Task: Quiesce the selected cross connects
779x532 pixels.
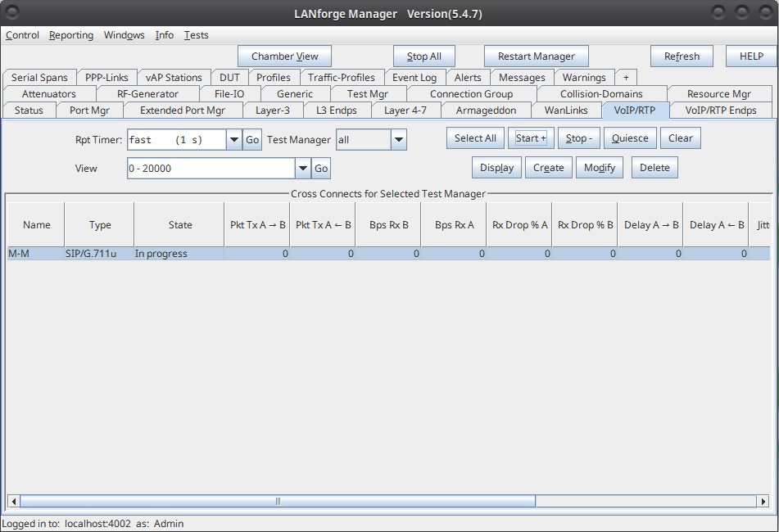Action: pyautogui.click(x=630, y=138)
